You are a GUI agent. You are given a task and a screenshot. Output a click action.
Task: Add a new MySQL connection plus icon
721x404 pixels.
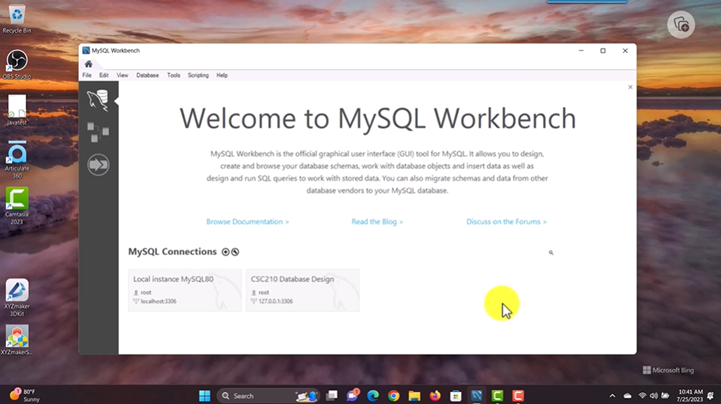(x=225, y=252)
